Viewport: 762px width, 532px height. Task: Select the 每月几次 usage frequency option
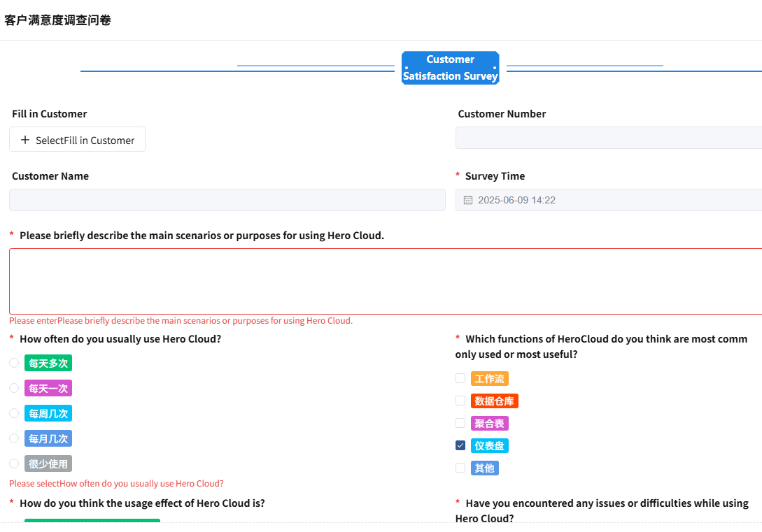point(14,438)
